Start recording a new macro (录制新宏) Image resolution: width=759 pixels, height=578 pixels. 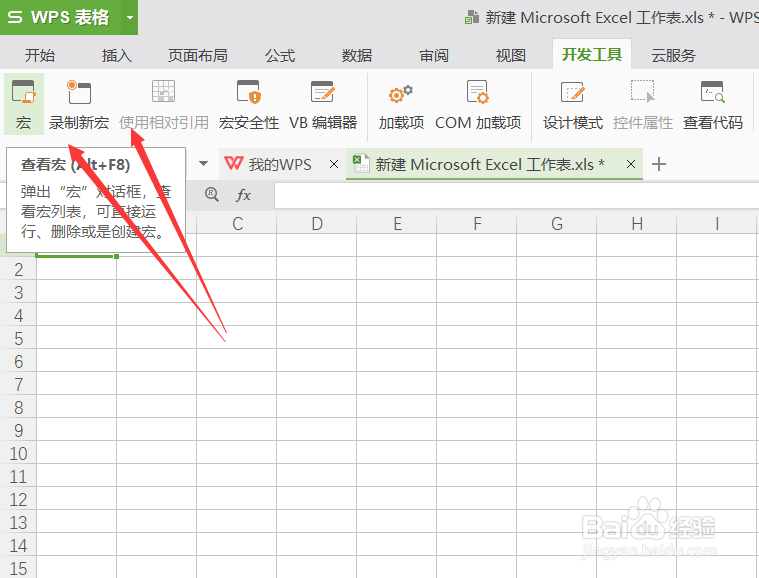79,104
